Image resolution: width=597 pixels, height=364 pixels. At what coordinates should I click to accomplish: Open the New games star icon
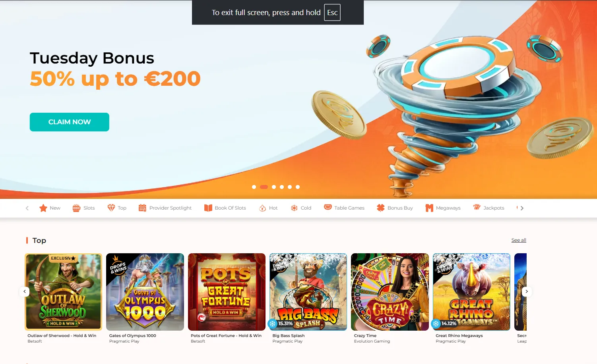coord(43,208)
